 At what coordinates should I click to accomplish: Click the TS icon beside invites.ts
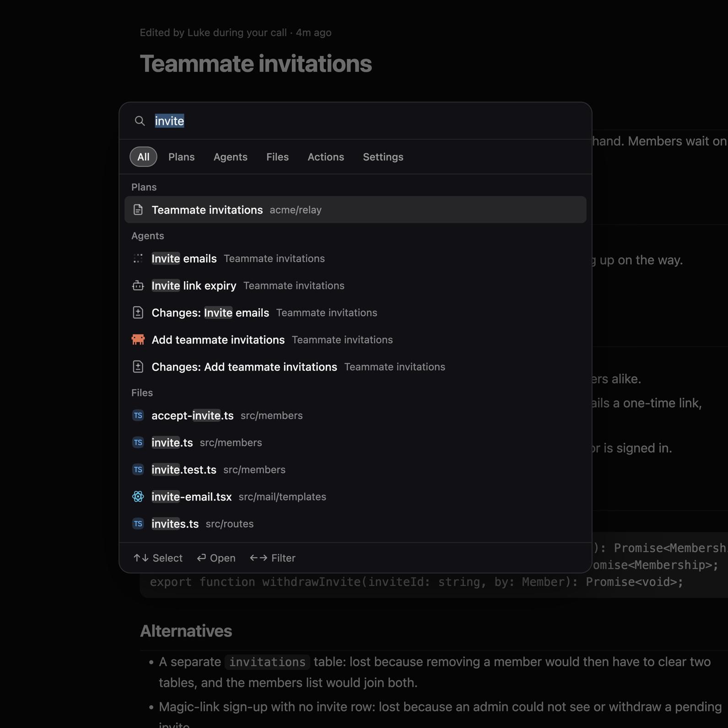[138, 523]
